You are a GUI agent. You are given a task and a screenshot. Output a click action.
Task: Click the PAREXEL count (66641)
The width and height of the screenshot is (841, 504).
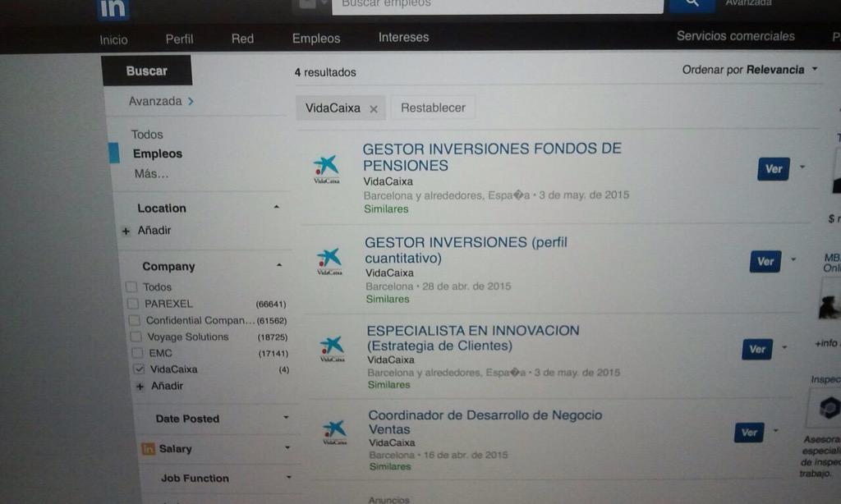pyautogui.click(x=271, y=305)
